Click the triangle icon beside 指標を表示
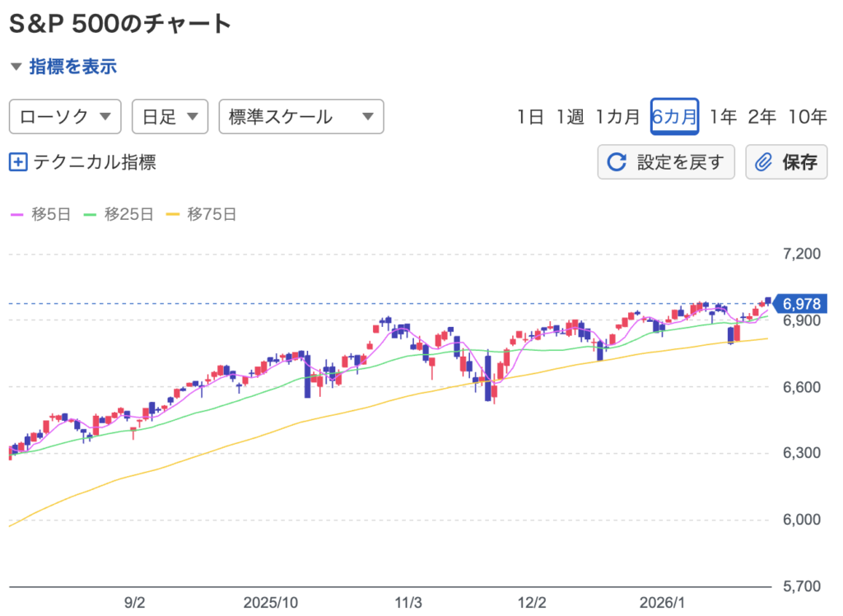 [16, 67]
